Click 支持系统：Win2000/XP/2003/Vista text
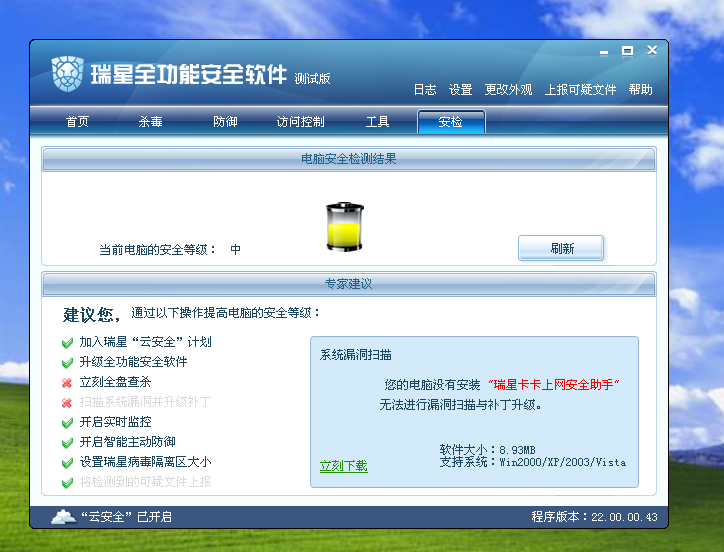 click(x=532, y=462)
